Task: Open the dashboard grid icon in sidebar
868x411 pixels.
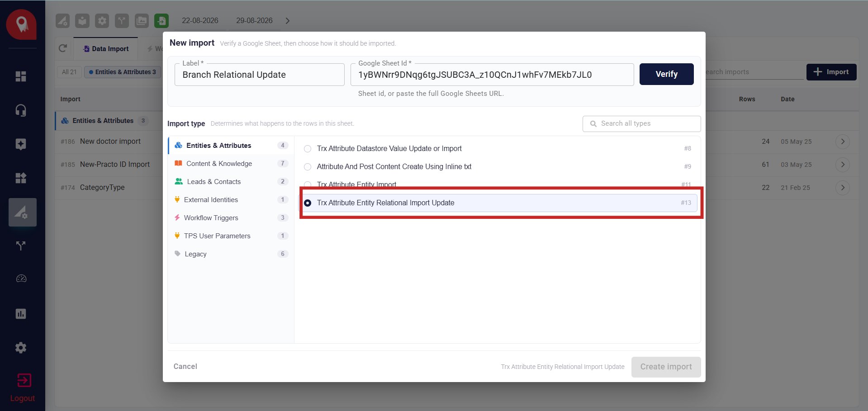Action: pos(21,76)
